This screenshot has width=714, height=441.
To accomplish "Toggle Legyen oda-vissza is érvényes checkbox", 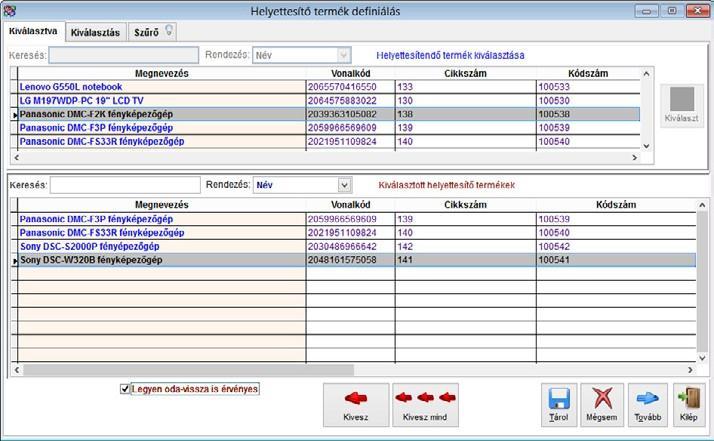I will (x=125, y=389).
